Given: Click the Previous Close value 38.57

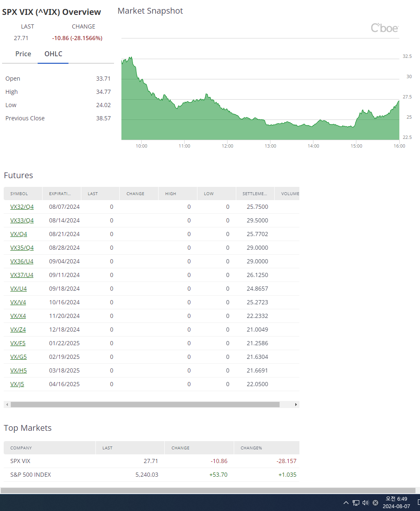Looking at the screenshot, I should coord(103,118).
